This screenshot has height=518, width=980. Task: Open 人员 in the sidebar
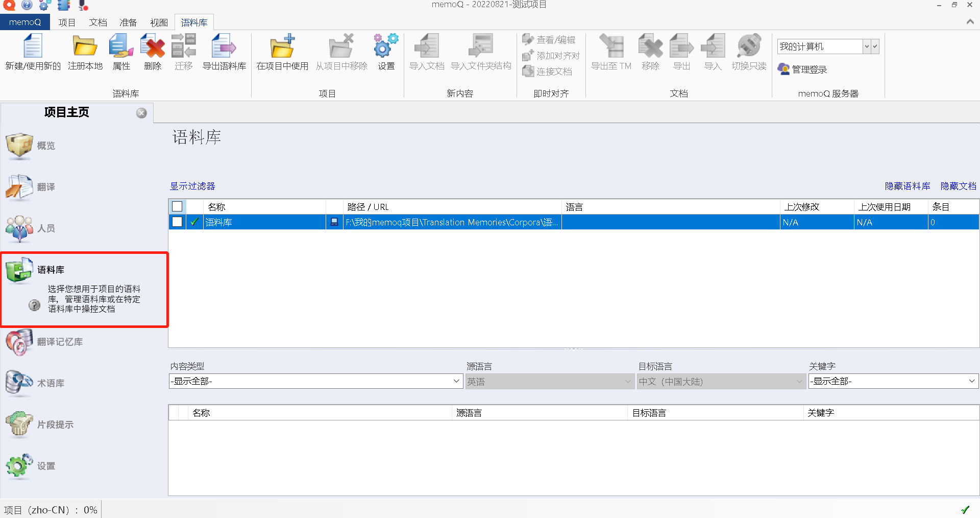[31, 228]
